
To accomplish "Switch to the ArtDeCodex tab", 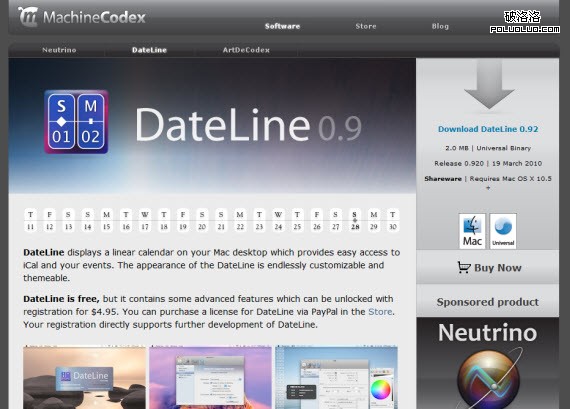I will pos(246,50).
